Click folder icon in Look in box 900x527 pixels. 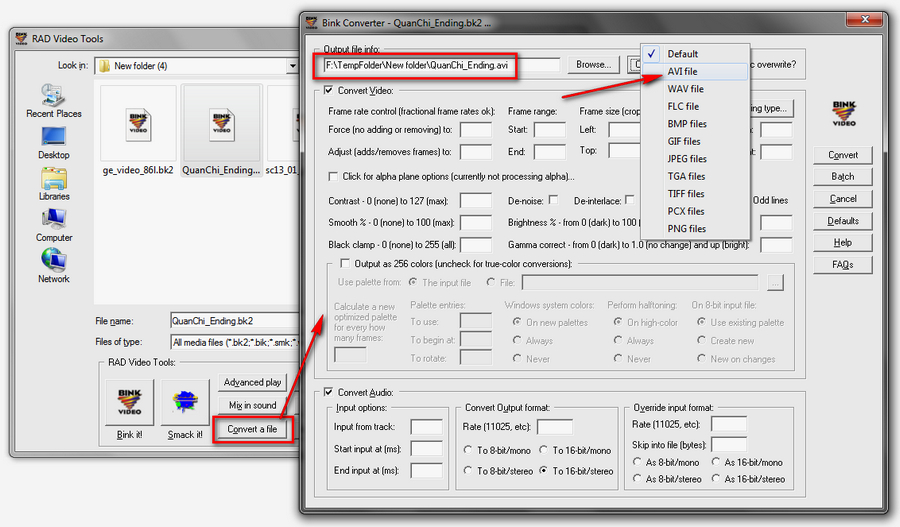104,66
